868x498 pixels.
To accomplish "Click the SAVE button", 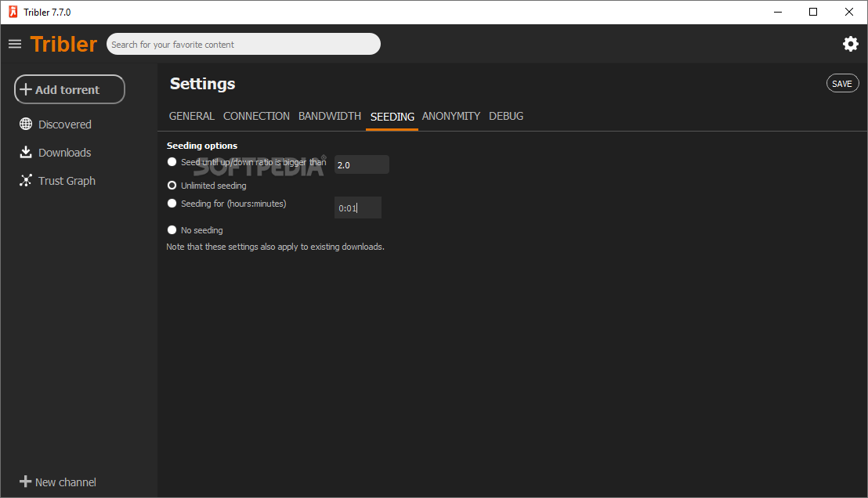I will tap(842, 84).
